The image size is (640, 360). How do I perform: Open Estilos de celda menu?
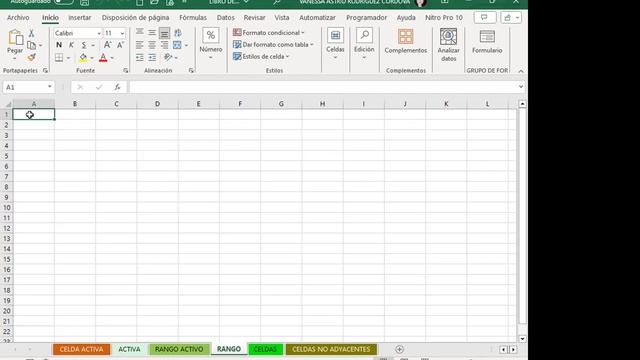261,56
